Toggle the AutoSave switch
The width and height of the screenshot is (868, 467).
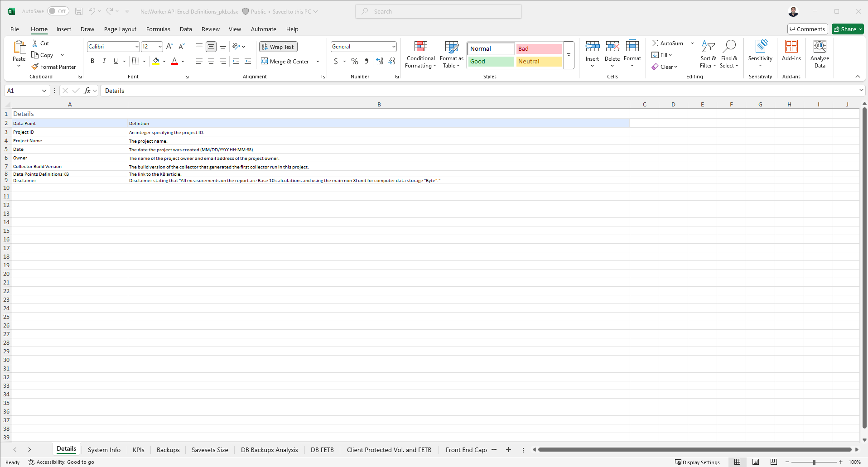[58, 11]
